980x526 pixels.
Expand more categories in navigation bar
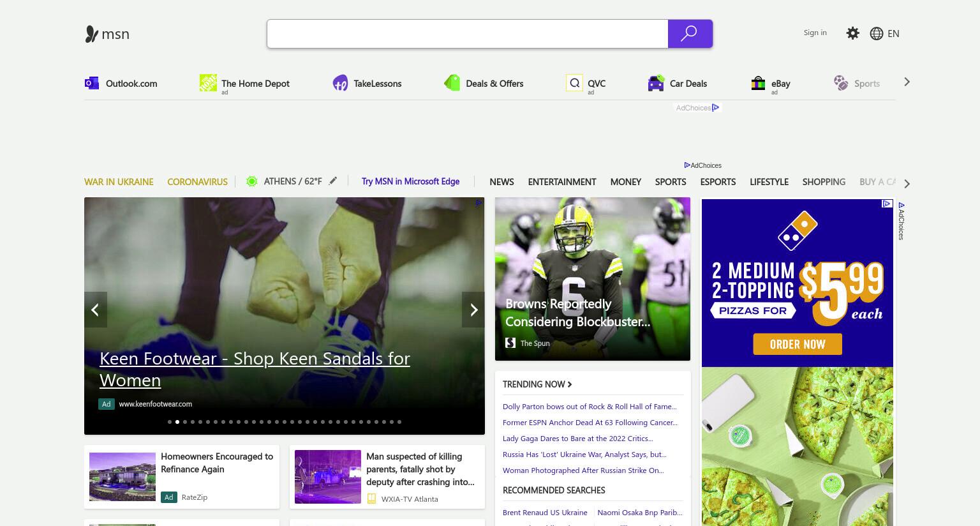click(x=907, y=183)
